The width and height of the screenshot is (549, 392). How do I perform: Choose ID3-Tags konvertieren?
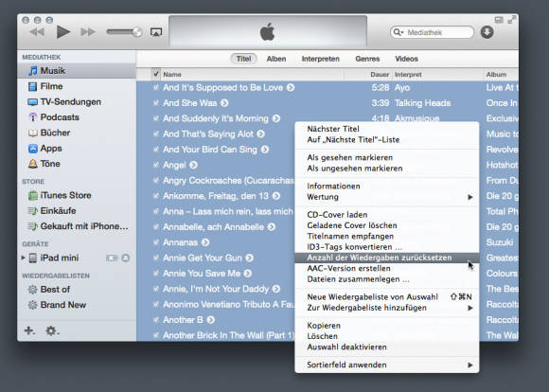(386, 247)
